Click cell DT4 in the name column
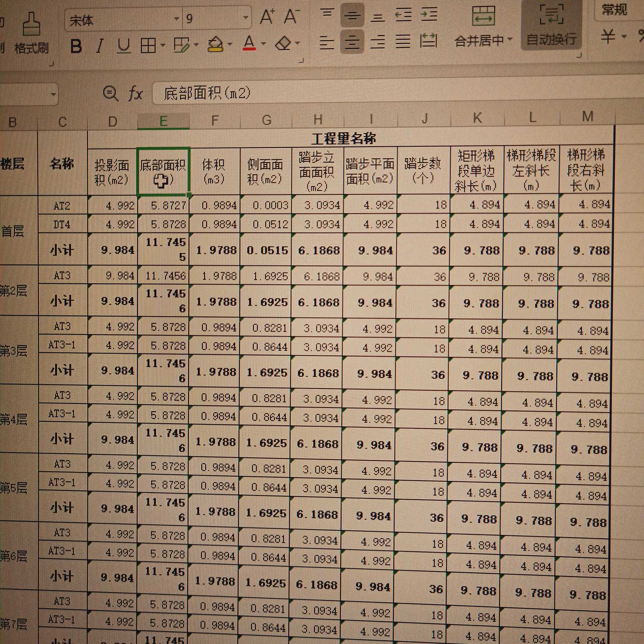 62,225
